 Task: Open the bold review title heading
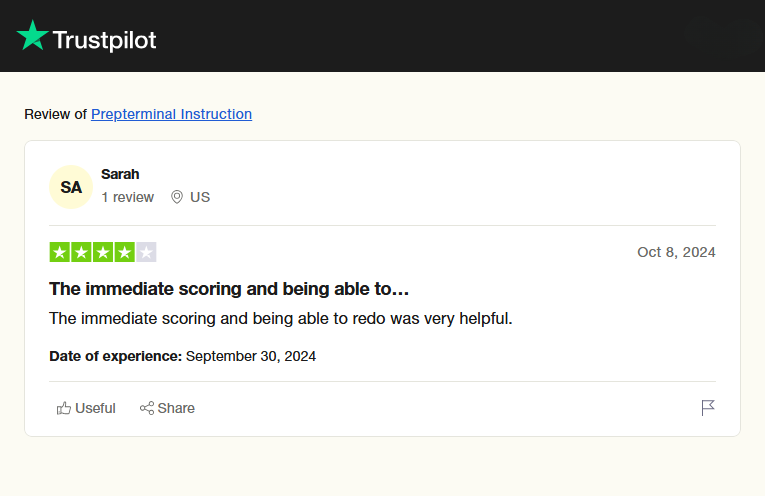(229, 289)
